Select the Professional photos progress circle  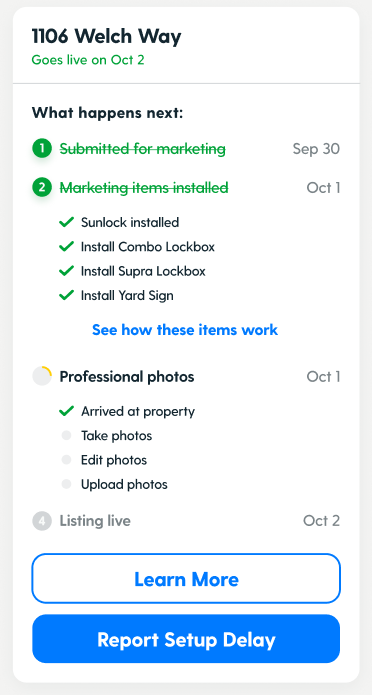pos(42,376)
